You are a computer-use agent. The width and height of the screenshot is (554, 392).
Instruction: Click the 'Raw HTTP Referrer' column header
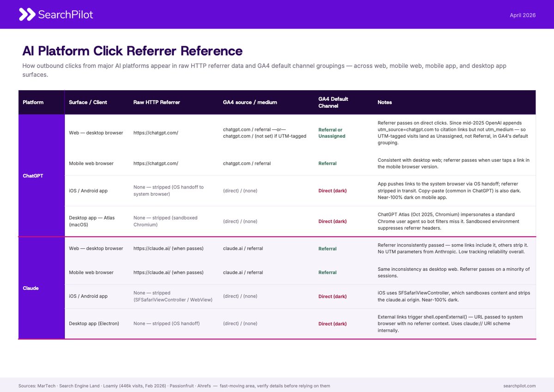[x=157, y=102]
